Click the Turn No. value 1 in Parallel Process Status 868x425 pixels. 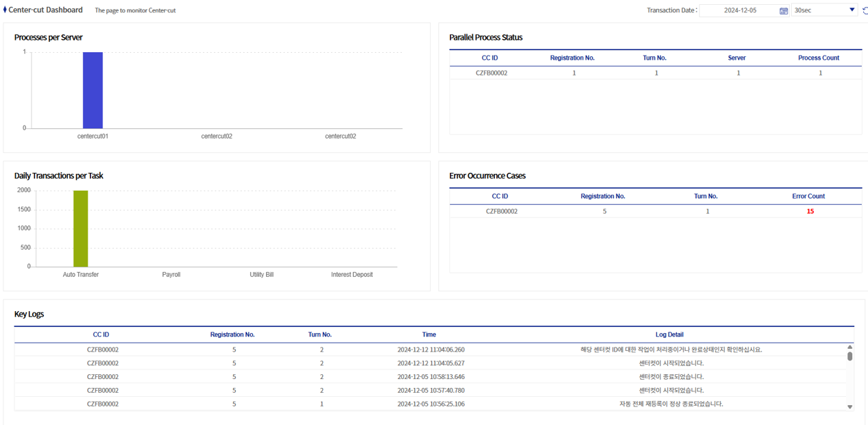[654, 73]
